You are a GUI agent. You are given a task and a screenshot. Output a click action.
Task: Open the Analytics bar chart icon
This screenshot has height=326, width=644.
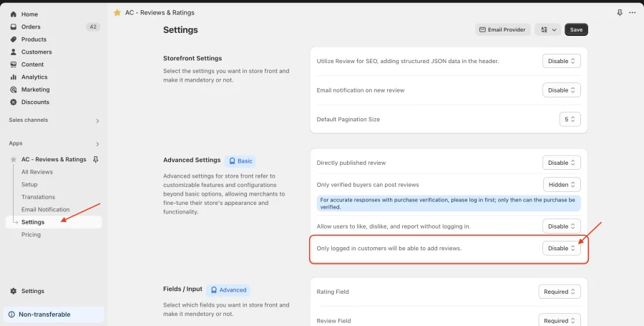click(x=13, y=77)
